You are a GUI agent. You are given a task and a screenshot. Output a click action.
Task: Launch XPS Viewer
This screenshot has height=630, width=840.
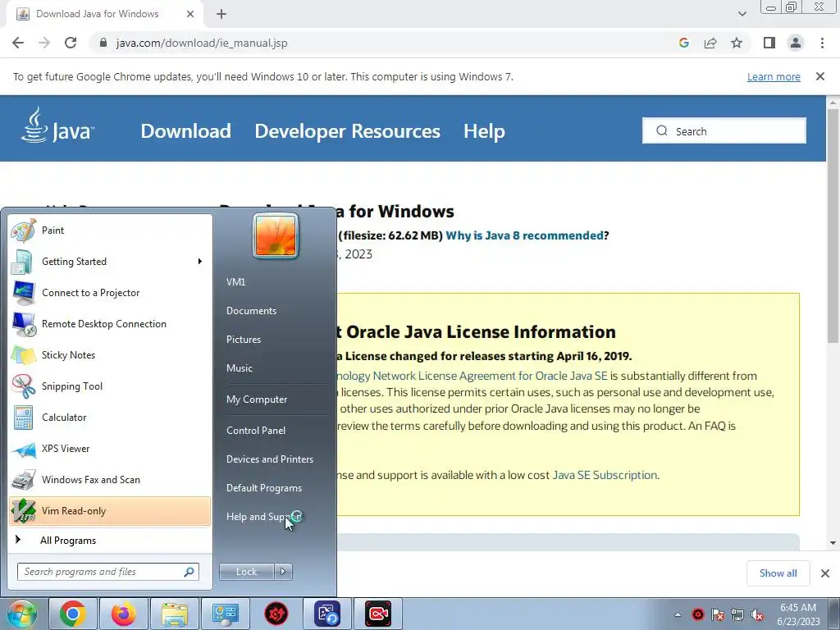(x=110, y=449)
